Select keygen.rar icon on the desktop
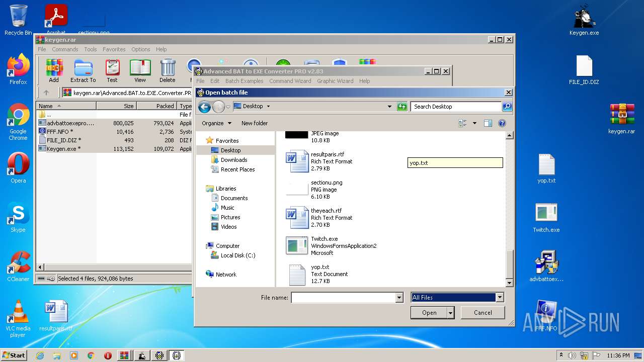Viewport: 644px width, 362px height. (x=622, y=119)
